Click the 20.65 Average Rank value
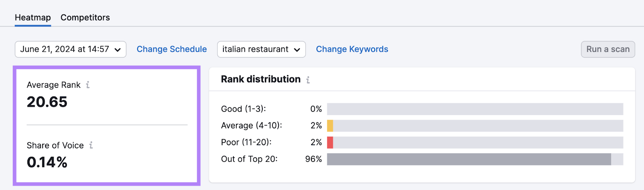 pos(47,102)
